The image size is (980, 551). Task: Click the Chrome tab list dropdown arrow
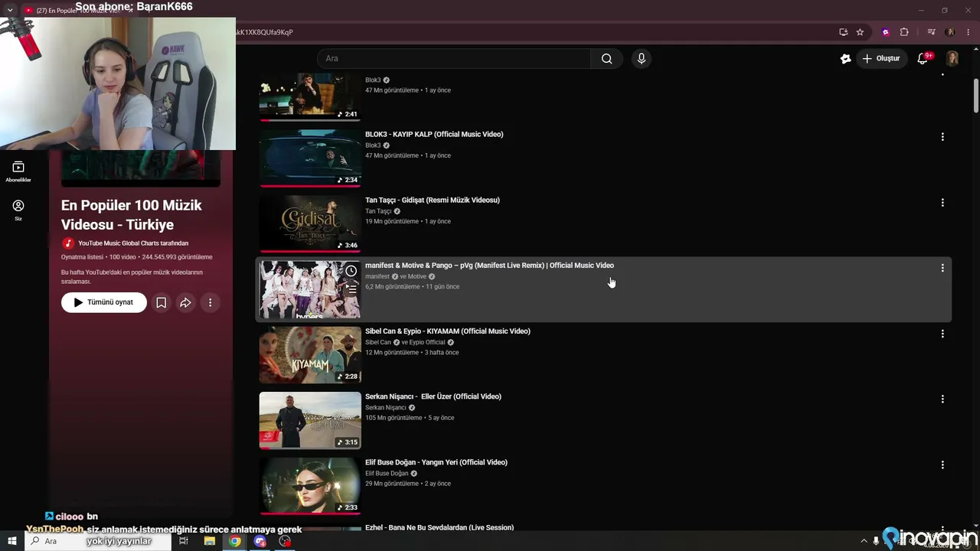10,10
